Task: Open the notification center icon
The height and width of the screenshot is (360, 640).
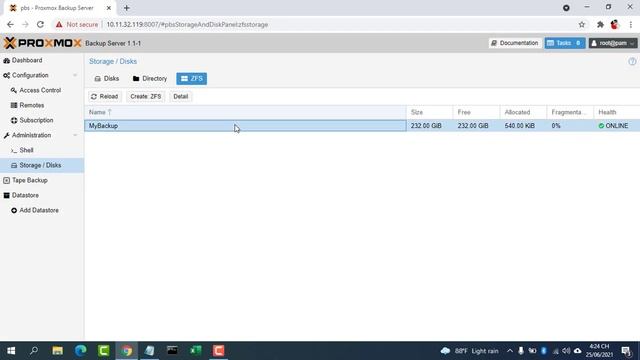Action: pyautogui.click(x=627, y=351)
